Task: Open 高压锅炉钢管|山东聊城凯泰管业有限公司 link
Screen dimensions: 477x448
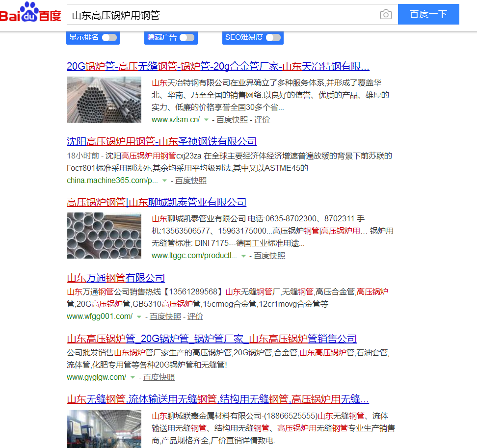Action: point(157,202)
